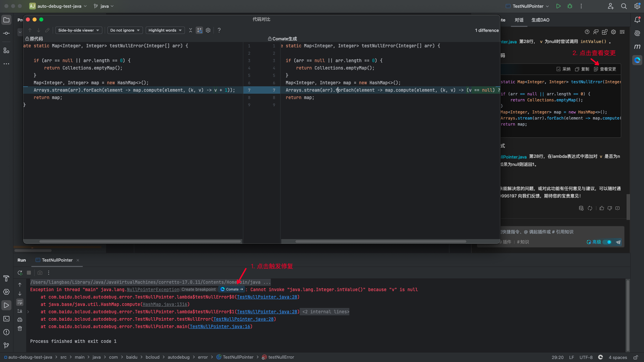Viewport: 644px width, 362px height.
Task: Toggle Soft-wrap in the console
Action: click(20, 302)
